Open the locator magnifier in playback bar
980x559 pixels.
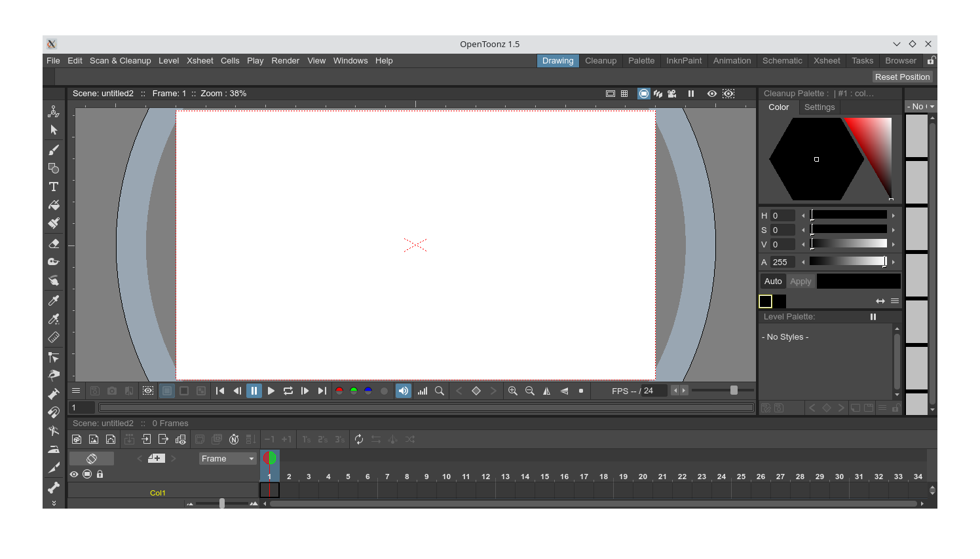click(x=440, y=391)
